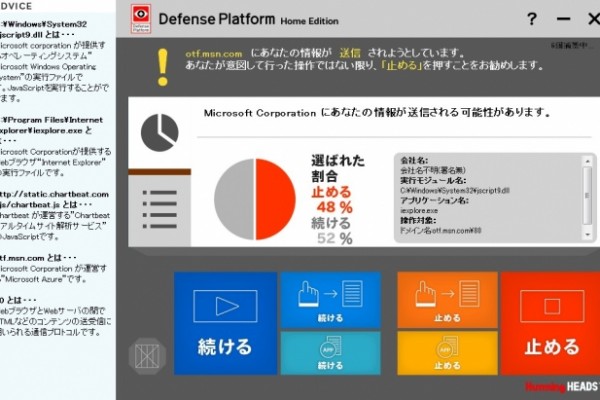Click the jscript9.dll module path in details
The width and height of the screenshot is (600, 400).
[x=455, y=190]
